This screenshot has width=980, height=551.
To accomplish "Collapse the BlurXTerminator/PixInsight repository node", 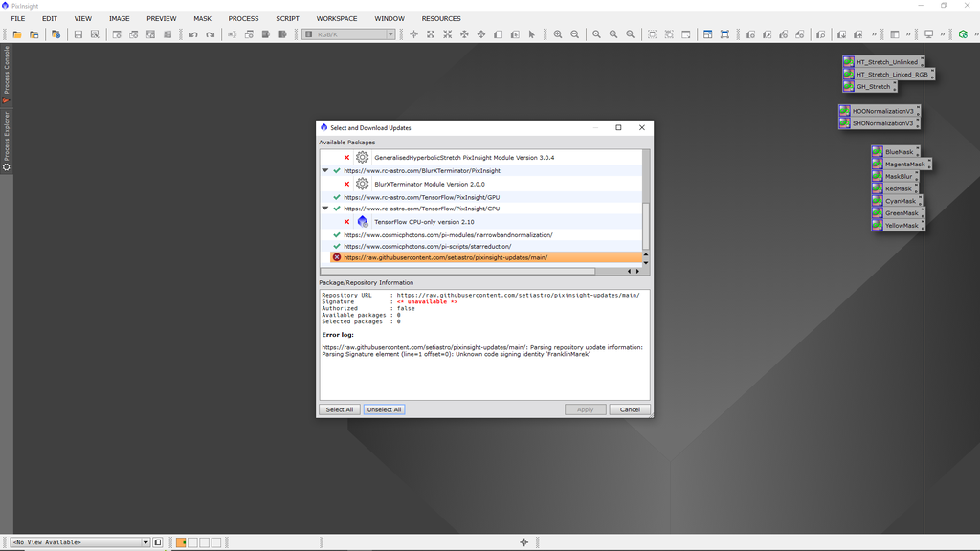I will (x=325, y=170).
